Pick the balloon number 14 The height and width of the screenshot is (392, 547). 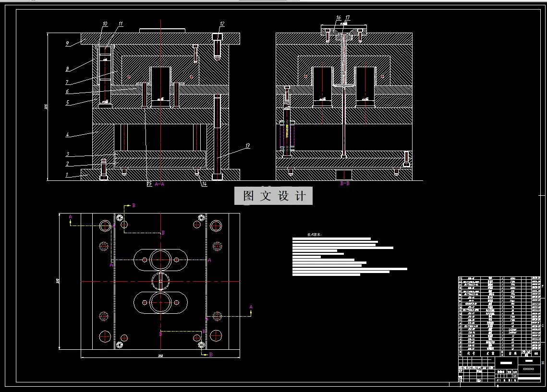pyautogui.click(x=204, y=184)
